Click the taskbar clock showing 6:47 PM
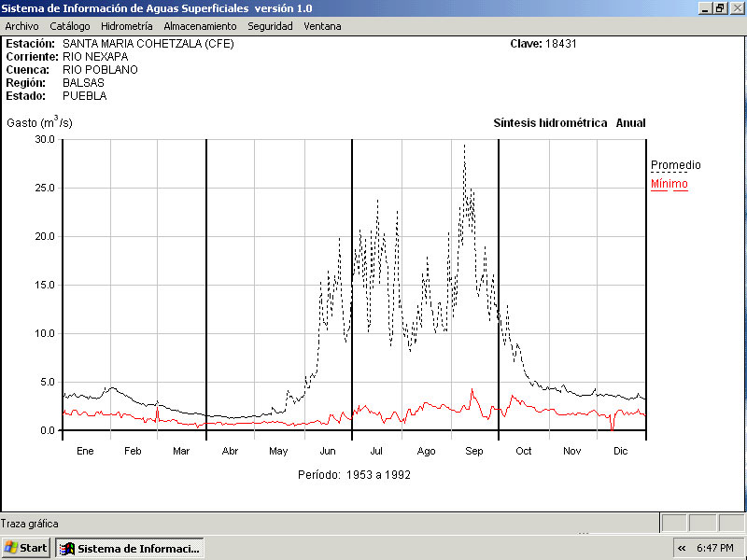 tap(718, 548)
